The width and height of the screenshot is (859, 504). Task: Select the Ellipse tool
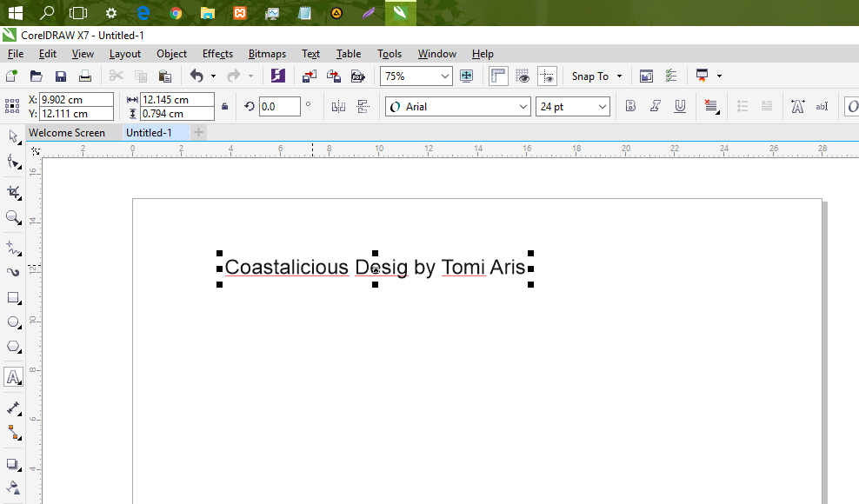(12, 323)
